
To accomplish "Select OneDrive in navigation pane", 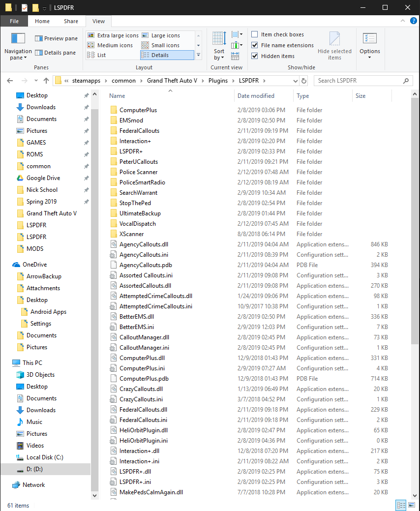I will point(34,265).
